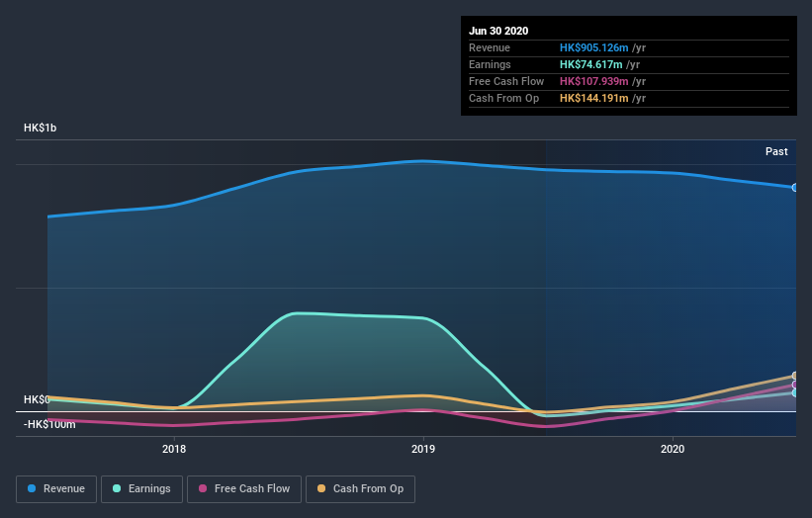This screenshot has width=812, height=518.
Task: Toggle the Cash From Op legend button
Action: (360, 489)
